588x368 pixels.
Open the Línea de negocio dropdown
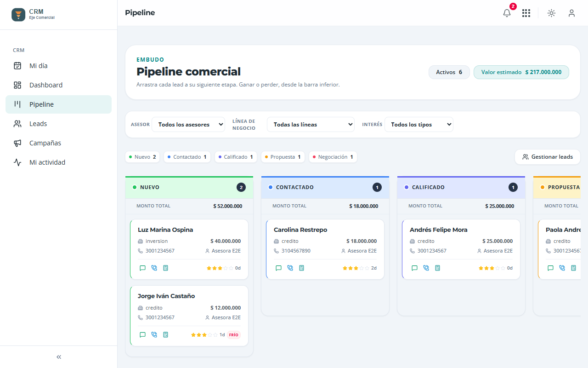tap(311, 124)
